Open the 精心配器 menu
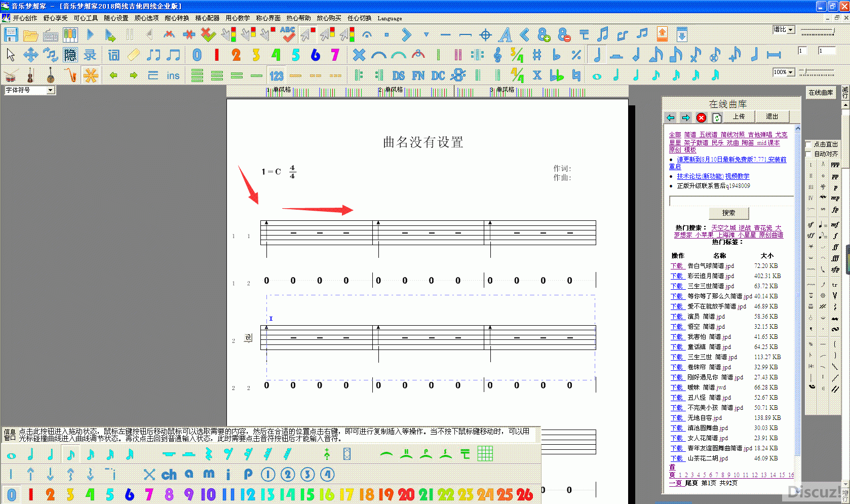 point(207,18)
